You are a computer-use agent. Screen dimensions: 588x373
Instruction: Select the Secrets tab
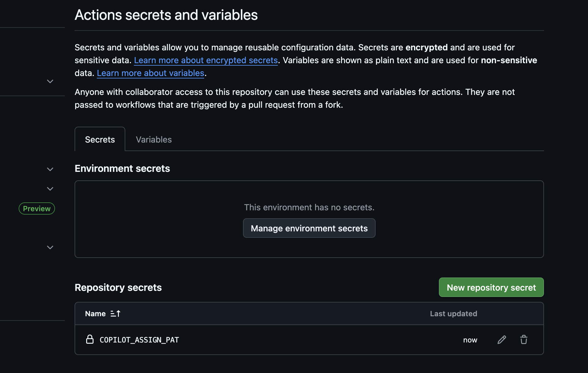[100, 139]
